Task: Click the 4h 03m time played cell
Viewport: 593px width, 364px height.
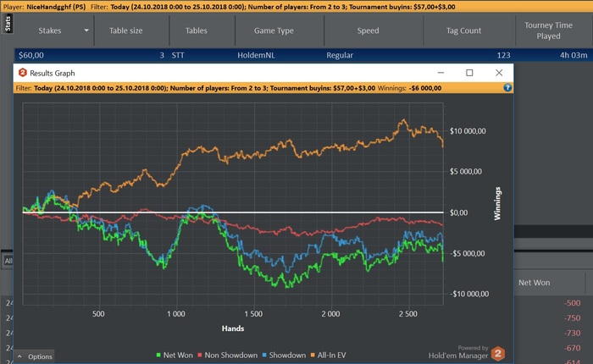Action: coord(574,55)
